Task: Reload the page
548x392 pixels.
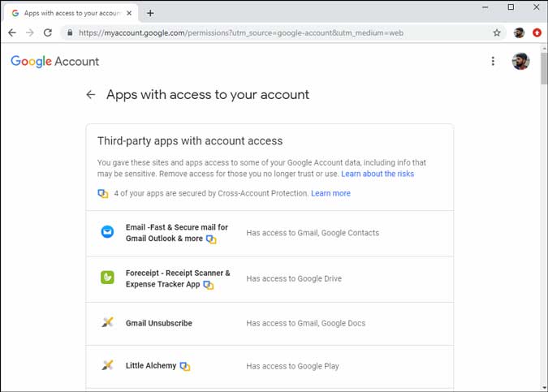Action: (48, 33)
